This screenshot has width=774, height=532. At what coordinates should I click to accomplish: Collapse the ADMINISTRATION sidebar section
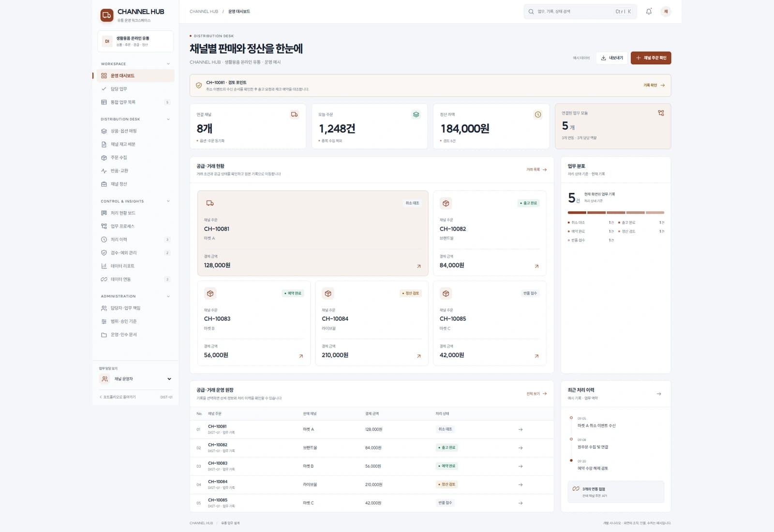point(168,296)
